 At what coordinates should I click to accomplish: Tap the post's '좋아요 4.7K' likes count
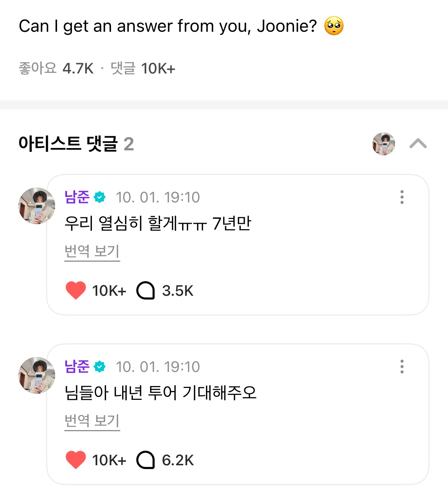tap(56, 68)
